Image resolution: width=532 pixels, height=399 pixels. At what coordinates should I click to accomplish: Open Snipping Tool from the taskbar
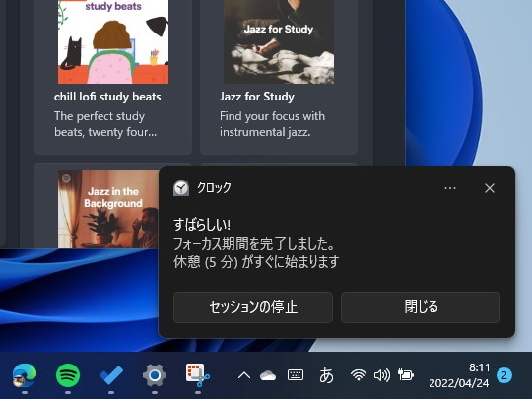pyautogui.click(x=197, y=375)
